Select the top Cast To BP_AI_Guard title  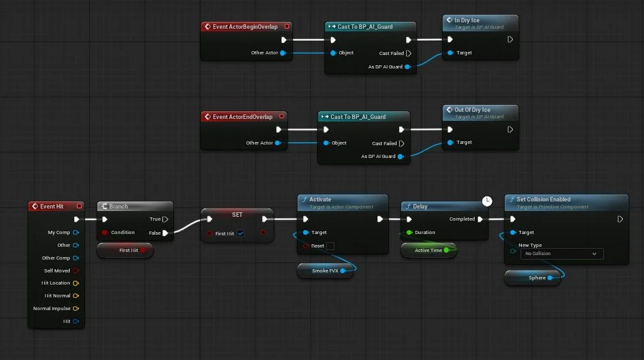(365, 27)
